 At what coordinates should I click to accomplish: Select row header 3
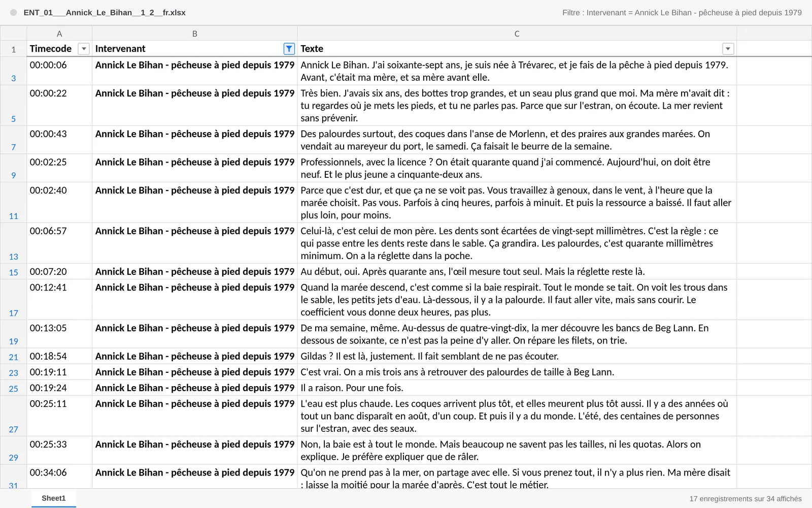[x=14, y=71]
